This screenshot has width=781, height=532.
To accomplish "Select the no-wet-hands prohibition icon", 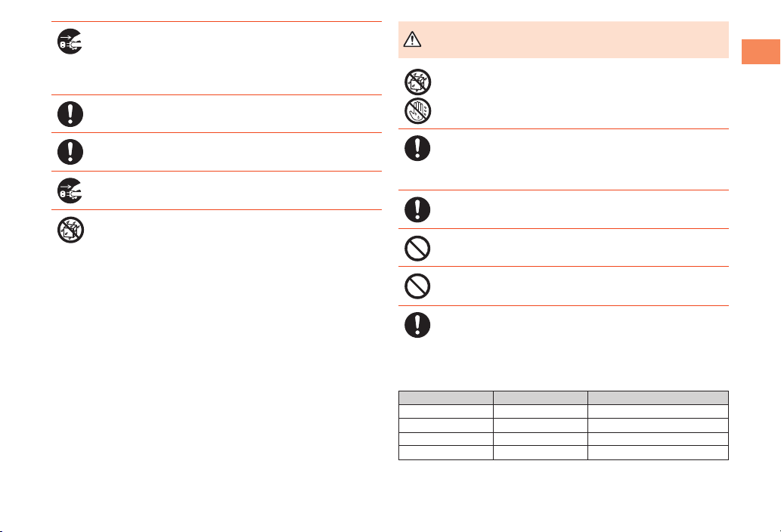I will click(x=417, y=110).
